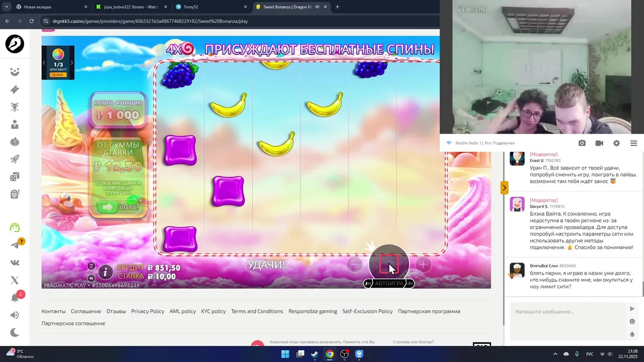
Task: Open the Windows Start menu
Action: pos(285,354)
